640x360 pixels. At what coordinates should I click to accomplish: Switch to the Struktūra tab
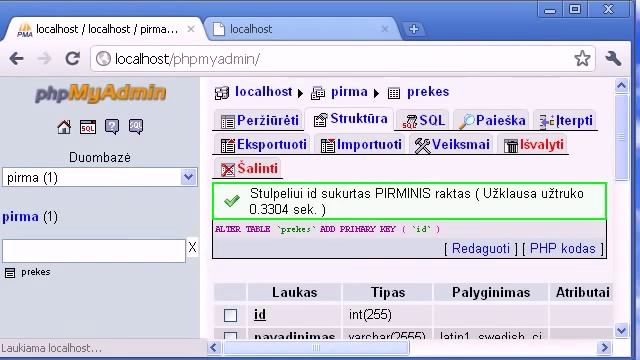click(350, 119)
